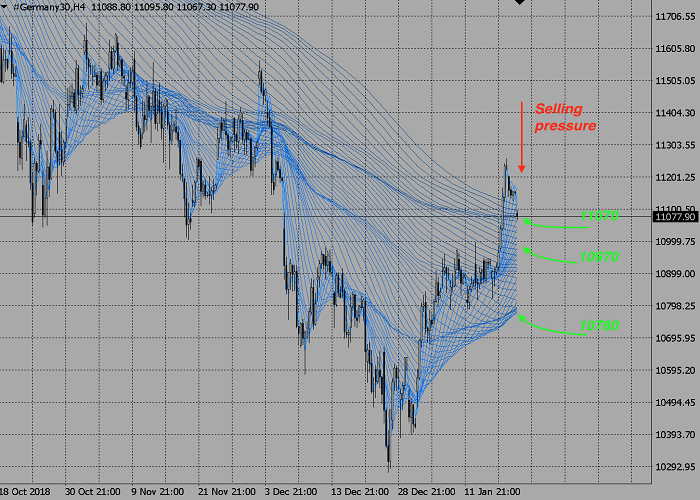Click the 18 Oct 2018 time label
Viewport: 700px width, 500px height.
click(25, 492)
